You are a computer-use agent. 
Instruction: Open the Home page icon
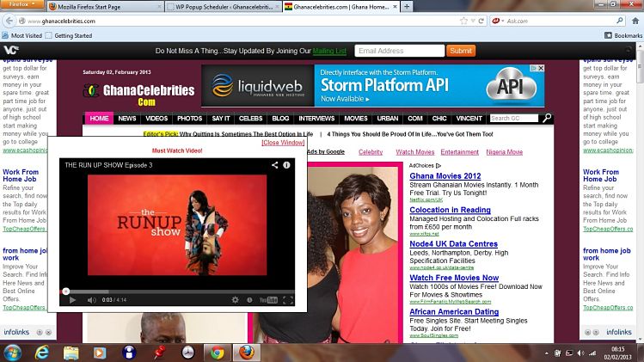click(x=635, y=21)
